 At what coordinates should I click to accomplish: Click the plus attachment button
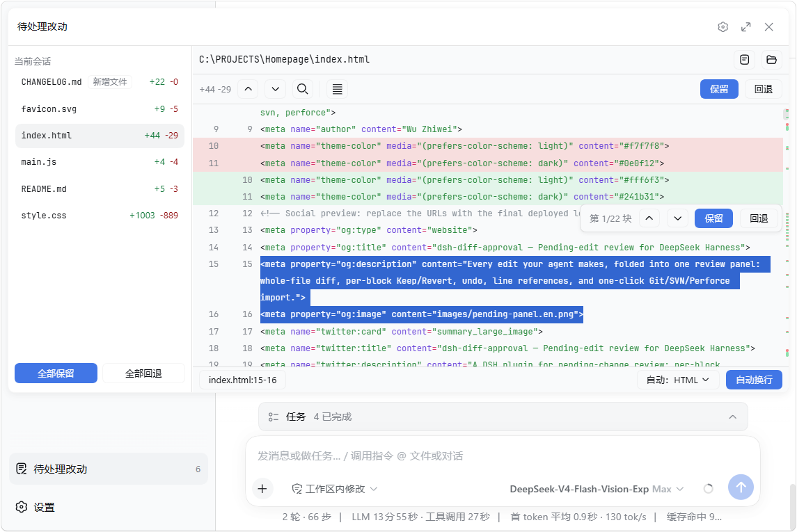[262, 489]
